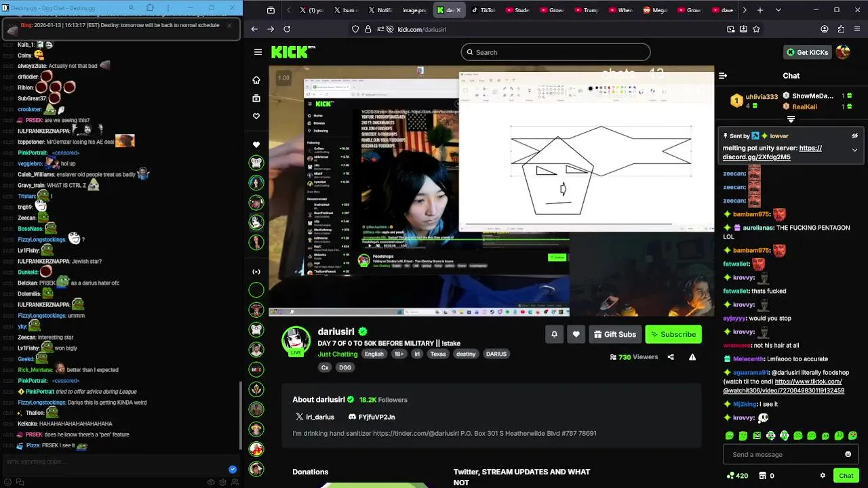
Task: Click the green Chat send button
Action: 846,476
